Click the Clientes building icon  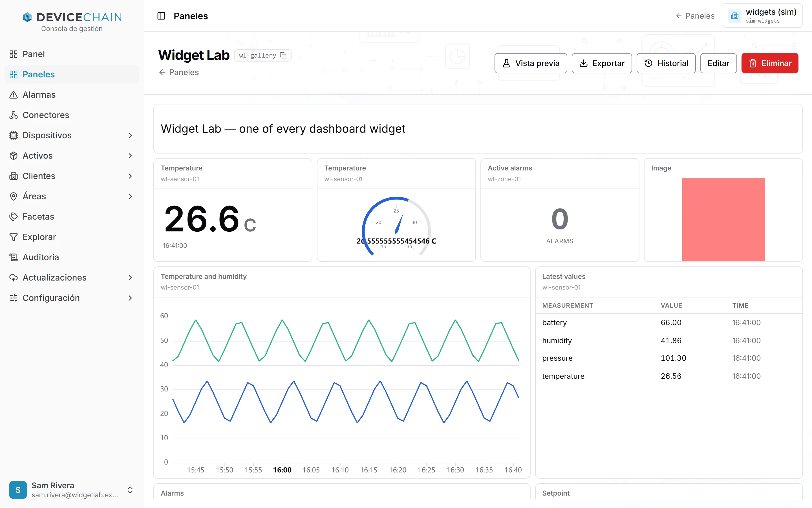coord(14,176)
